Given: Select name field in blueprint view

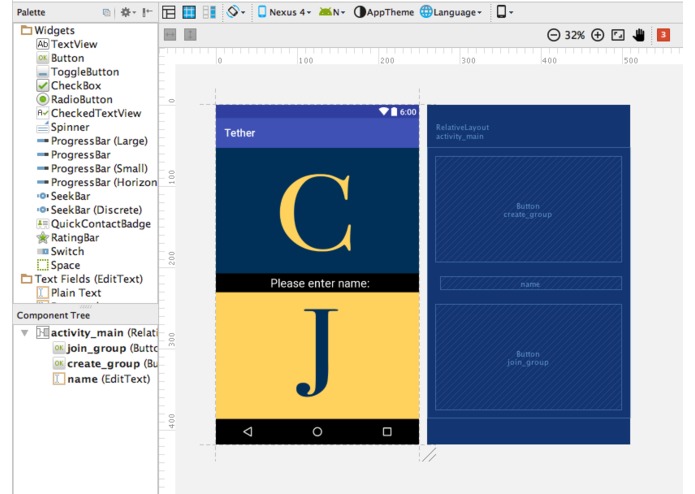Looking at the screenshot, I should [531, 284].
